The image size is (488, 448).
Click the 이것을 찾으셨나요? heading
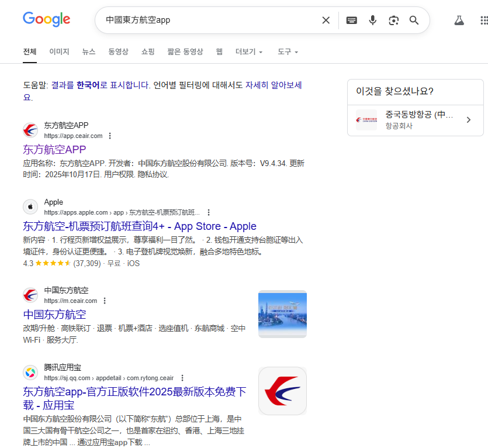click(394, 91)
